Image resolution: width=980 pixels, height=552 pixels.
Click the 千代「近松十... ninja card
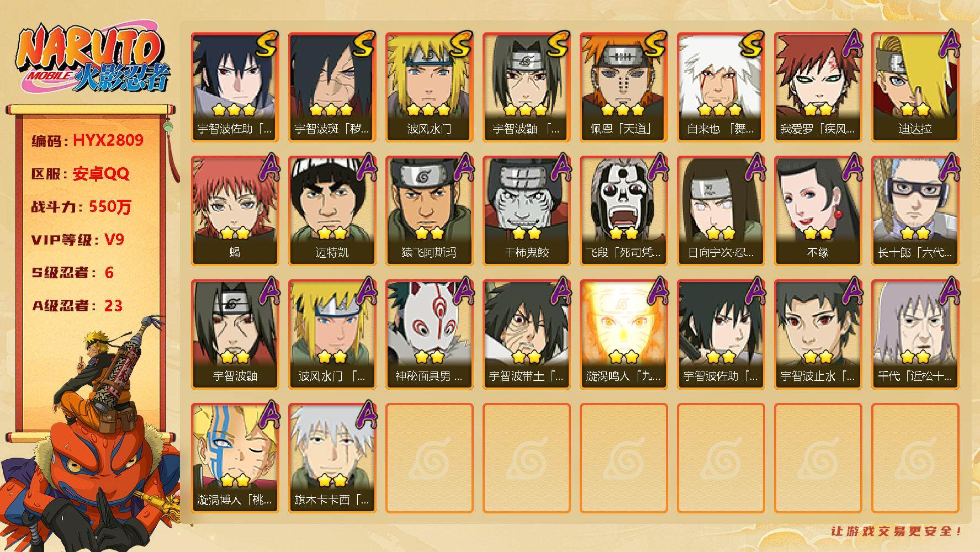pyautogui.click(x=915, y=335)
